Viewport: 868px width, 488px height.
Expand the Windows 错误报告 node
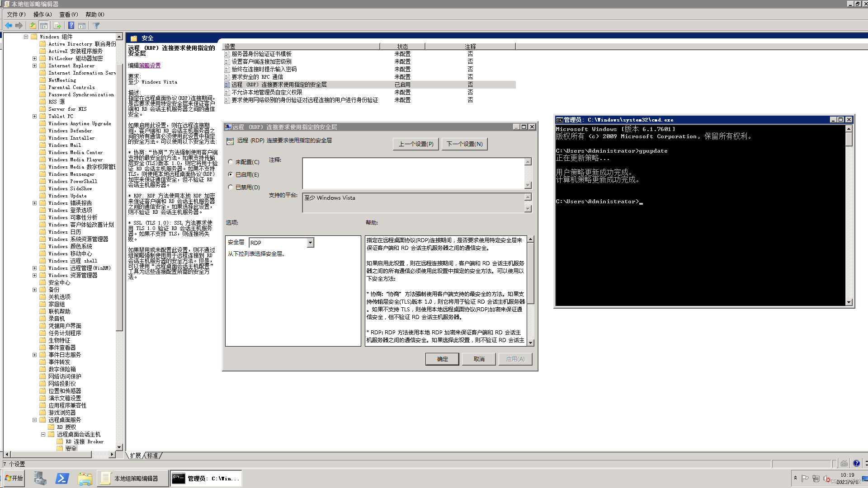coord(34,203)
